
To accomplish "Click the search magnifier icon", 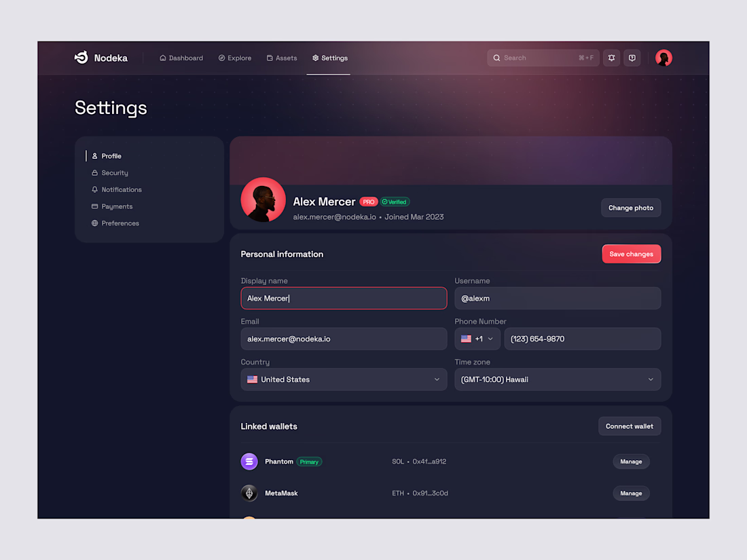I will 496,58.
